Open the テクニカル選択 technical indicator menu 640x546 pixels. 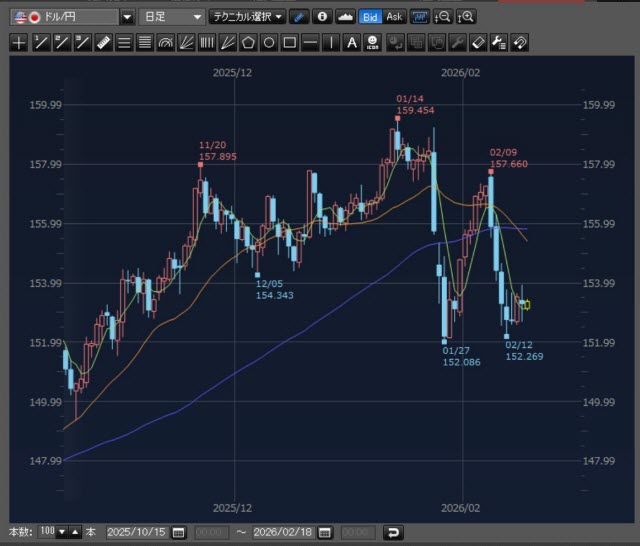(247, 17)
